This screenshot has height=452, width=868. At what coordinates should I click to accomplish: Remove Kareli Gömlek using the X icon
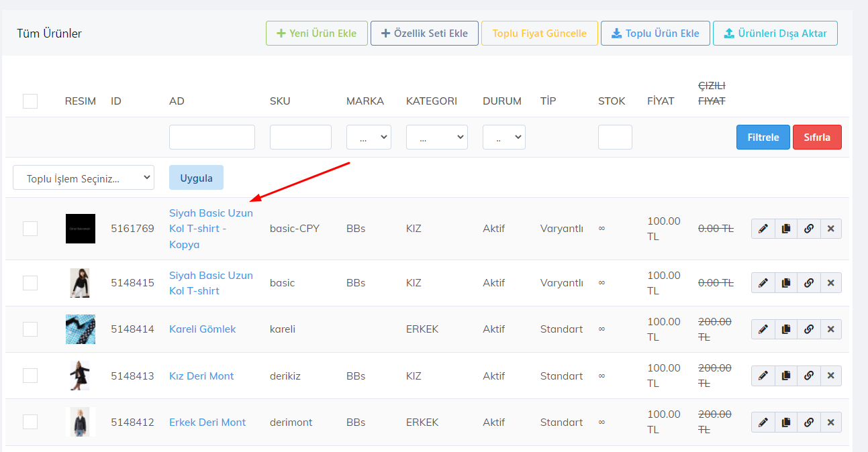pyautogui.click(x=830, y=329)
